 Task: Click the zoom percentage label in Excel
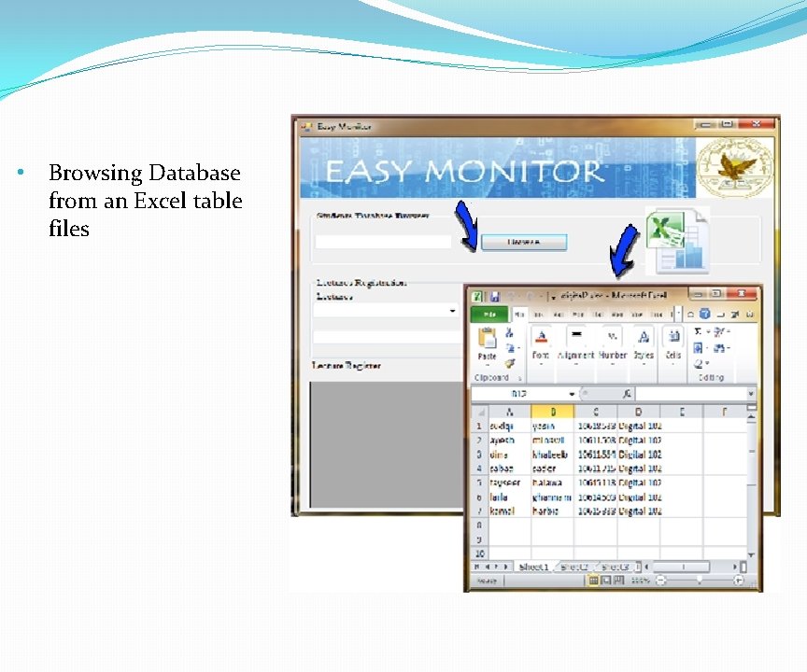coord(640,581)
